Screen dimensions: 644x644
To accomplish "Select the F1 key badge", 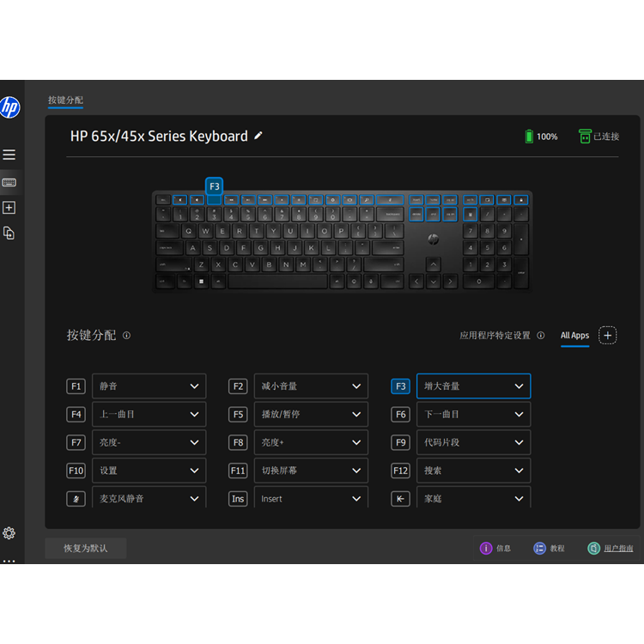I will [x=76, y=386].
